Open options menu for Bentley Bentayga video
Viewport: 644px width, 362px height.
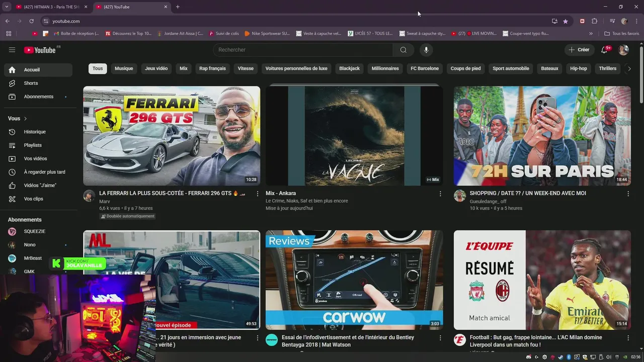click(440, 338)
